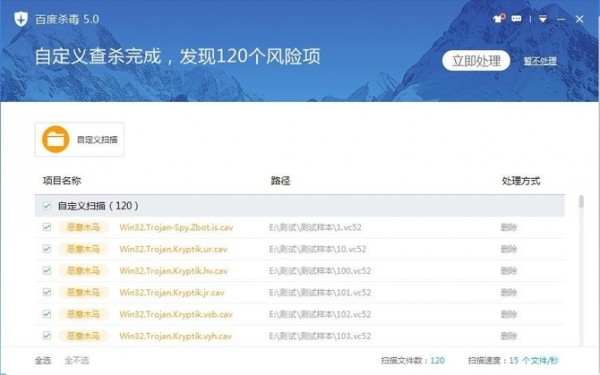Click the 恶意木马 tag on Zbot.is.cav row

point(83,227)
